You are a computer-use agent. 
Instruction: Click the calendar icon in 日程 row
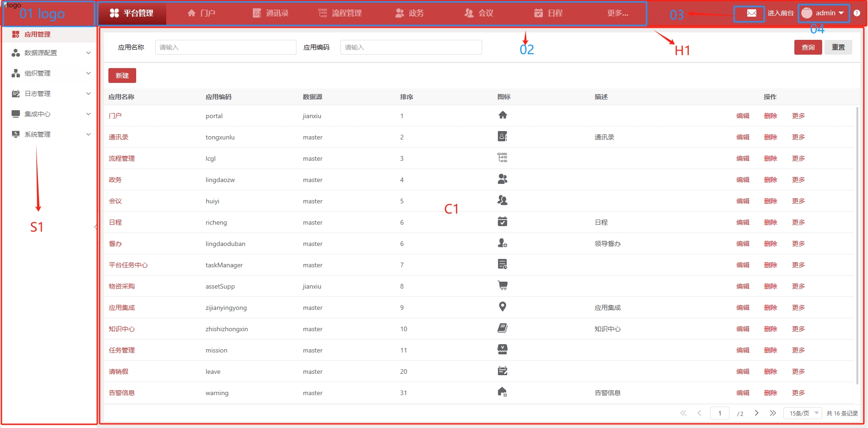pyautogui.click(x=503, y=222)
